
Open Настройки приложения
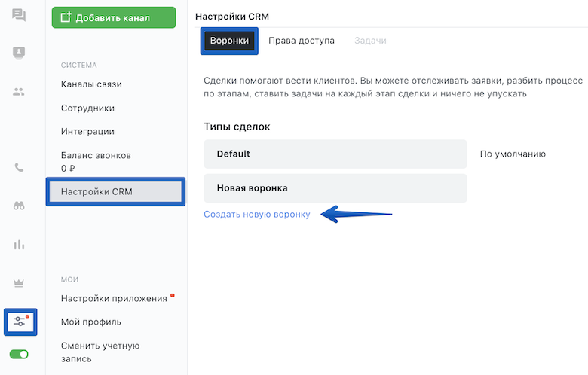(x=114, y=299)
